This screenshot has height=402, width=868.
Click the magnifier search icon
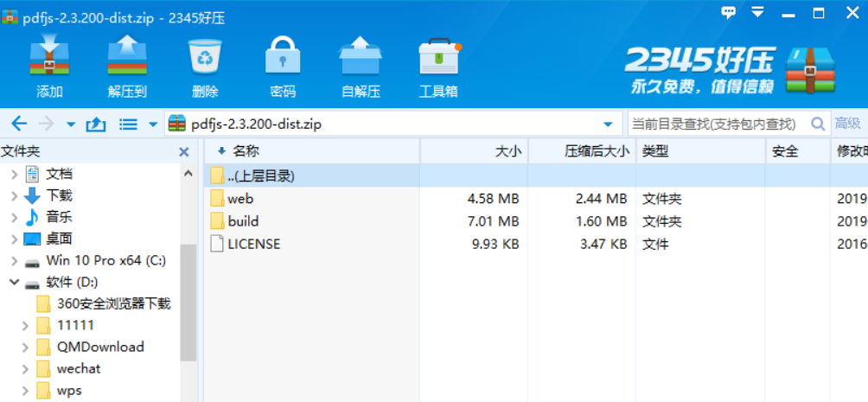(x=818, y=124)
